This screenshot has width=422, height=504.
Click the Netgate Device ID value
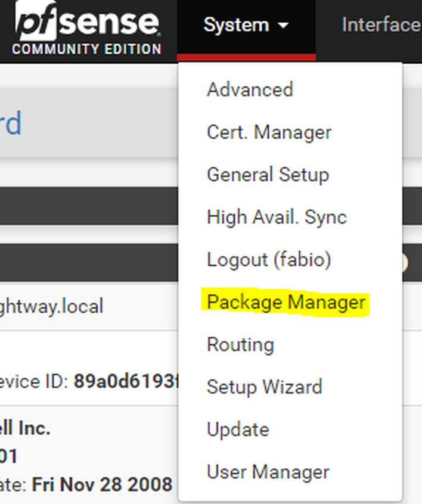coord(125,381)
